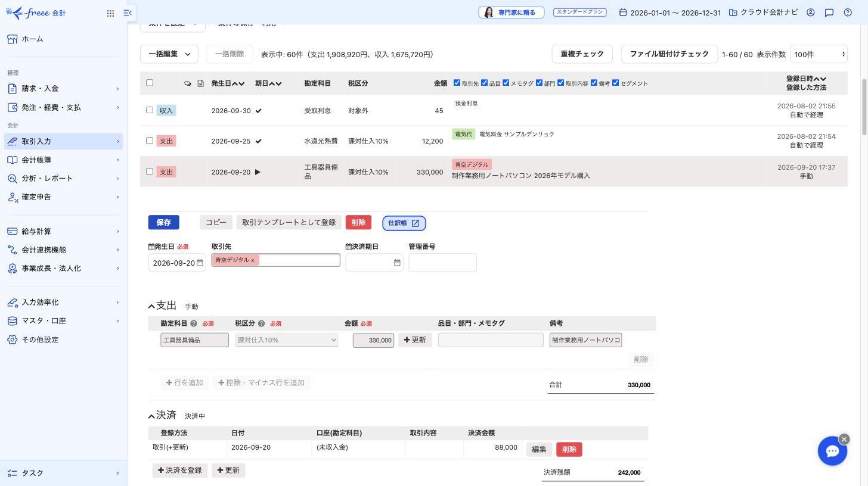Open the 仕訳帳 link button
The width and height of the screenshot is (868, 486).
[x=404, y=223]
